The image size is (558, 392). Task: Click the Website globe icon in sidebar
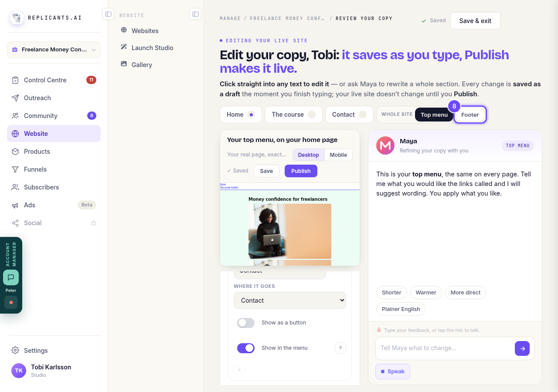(x=15, y=134)
